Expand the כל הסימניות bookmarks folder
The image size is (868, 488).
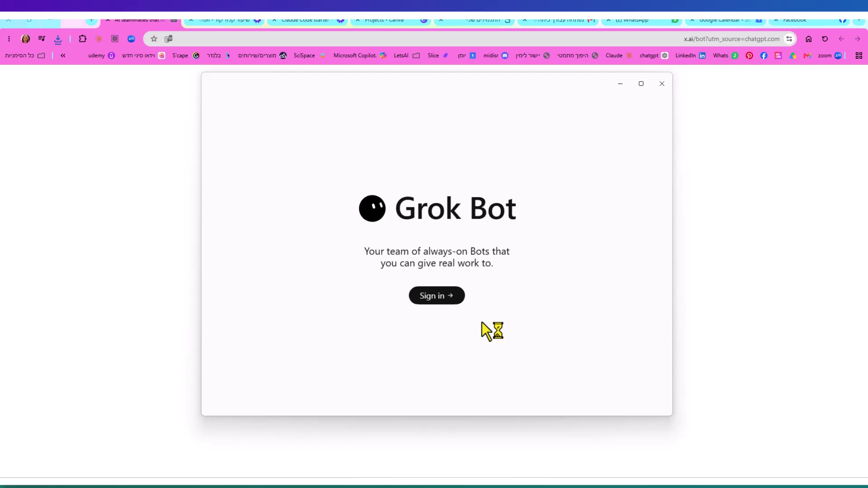(x=25, y=56)
